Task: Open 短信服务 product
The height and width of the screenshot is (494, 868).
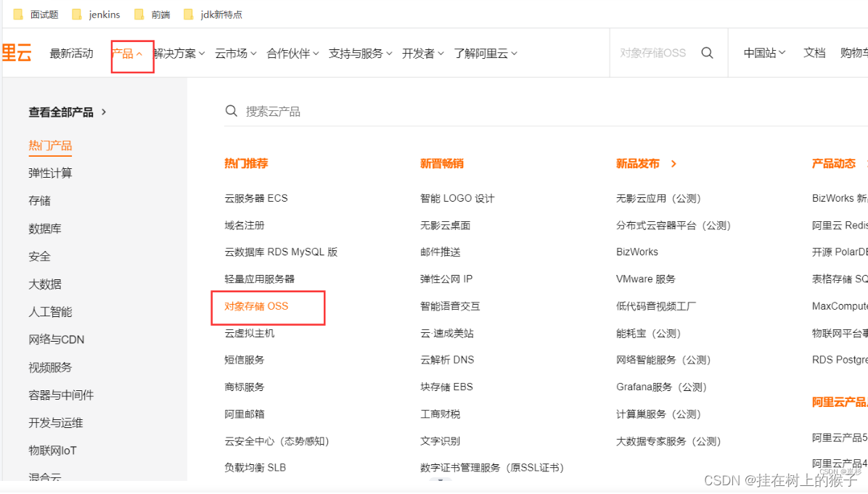Action: pos(244,360)
